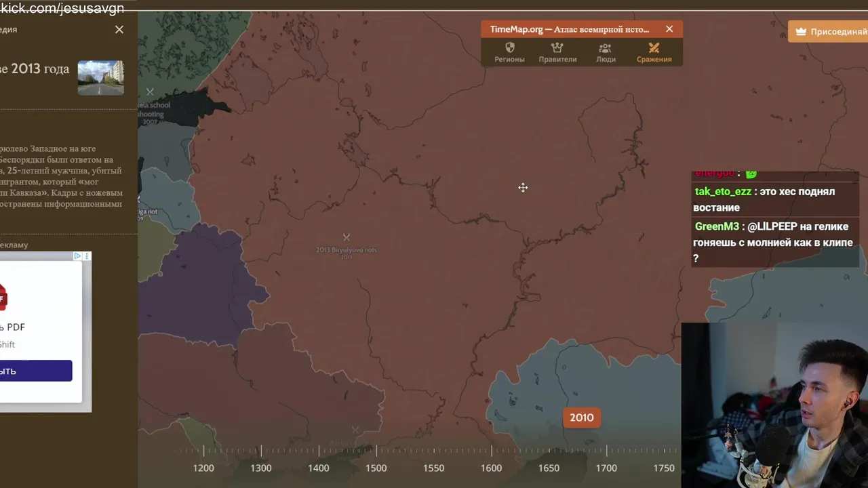Click the 'года' heading in article panel
The width and height of the screenshot is (868, 488).
56,69
